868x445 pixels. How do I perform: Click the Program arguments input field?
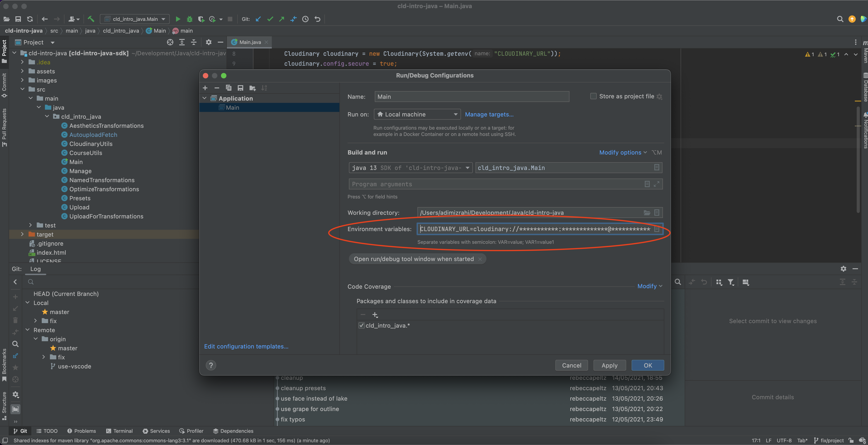pos(495,184)
